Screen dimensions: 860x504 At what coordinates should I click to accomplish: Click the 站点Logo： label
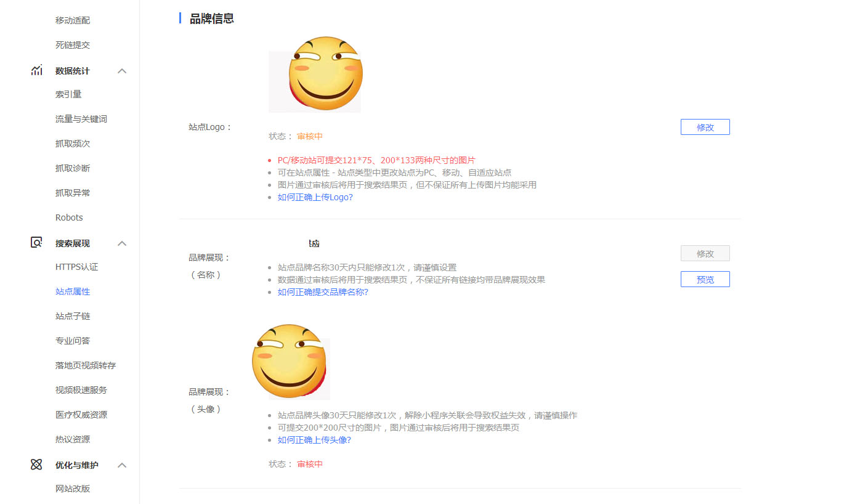(x=210, y=127)
